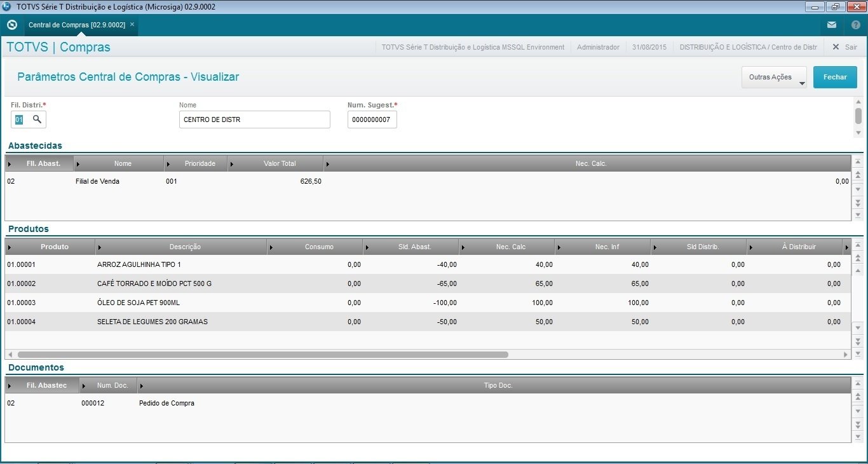Click product code 01.00004

[x=21, y=322]
